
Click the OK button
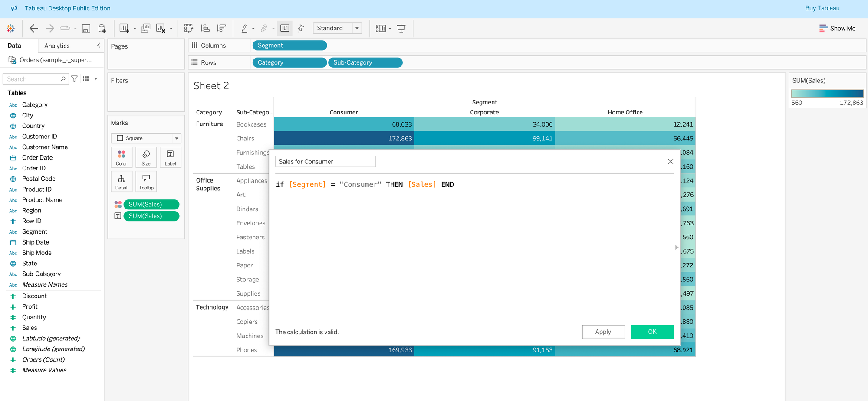652,332
